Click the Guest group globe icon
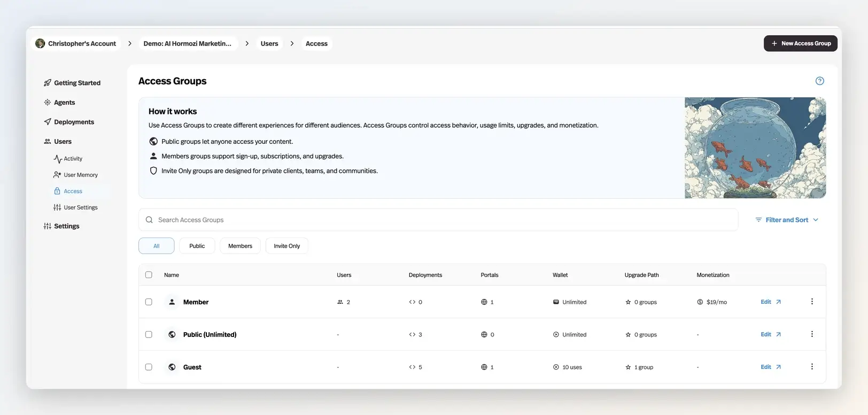868x415 pixels. click(x=172, y=367)
